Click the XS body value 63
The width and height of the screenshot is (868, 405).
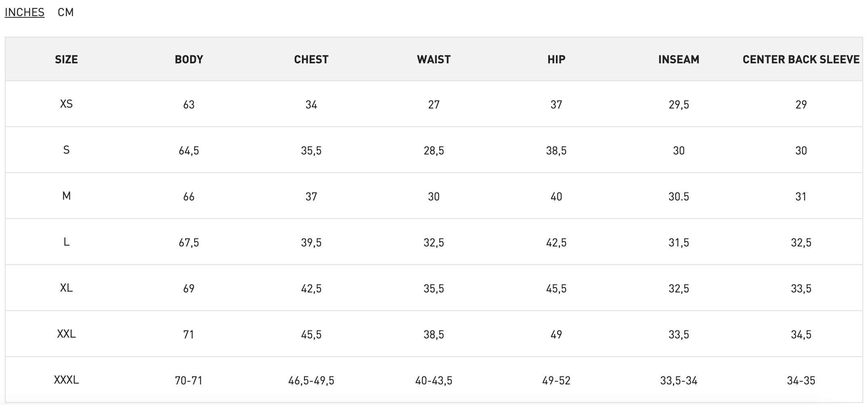coord(189,104)
